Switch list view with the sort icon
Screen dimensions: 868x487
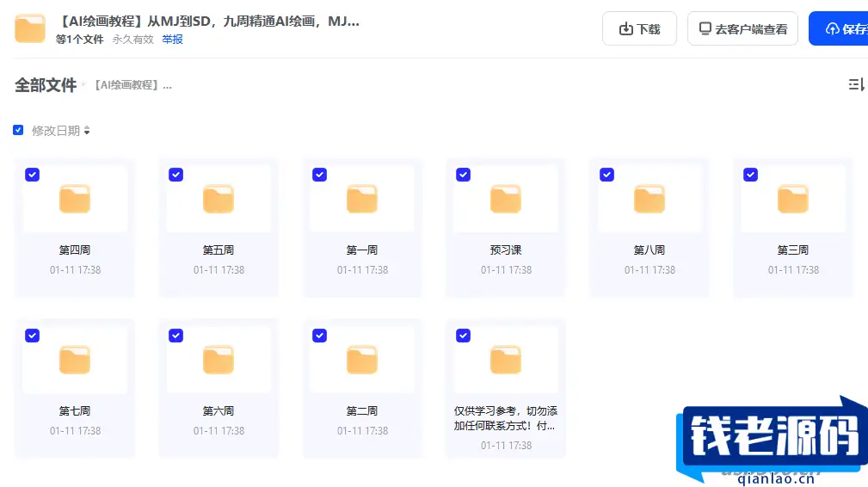(x=856, y=84)
